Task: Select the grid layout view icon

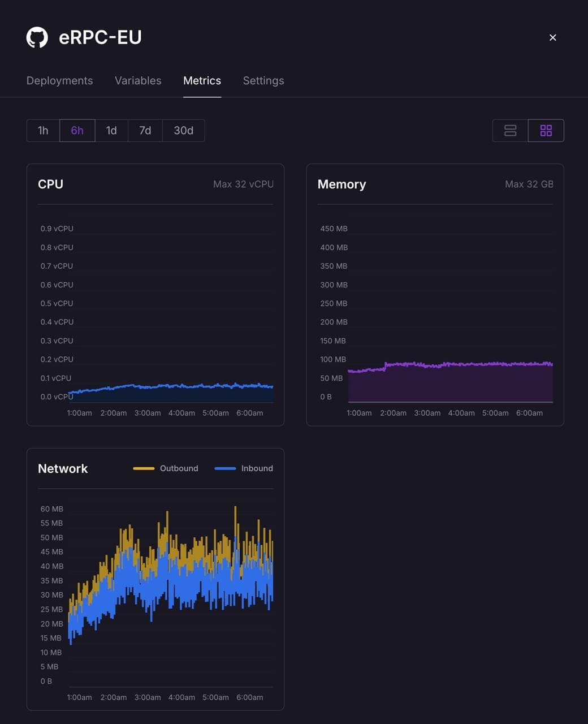Action: coord(546,131)
